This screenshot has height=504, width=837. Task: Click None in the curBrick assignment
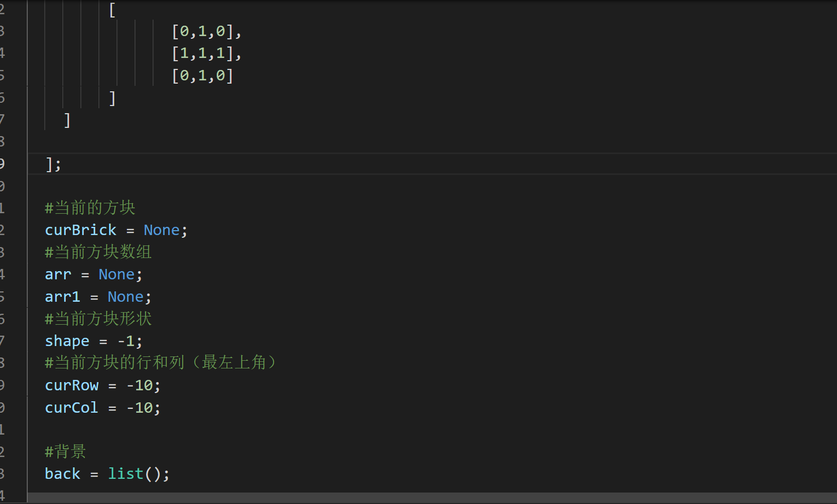tap(161, 230)
